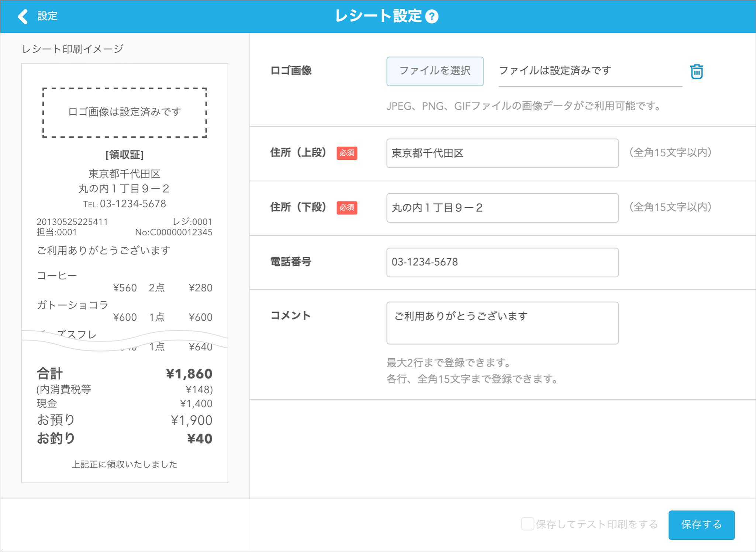The width and height of the screenshot is (756, 552).
Task: Click the 電話番号 field containing 03-1234-5678
Action: pyautogui.click(x=502, y=262)
